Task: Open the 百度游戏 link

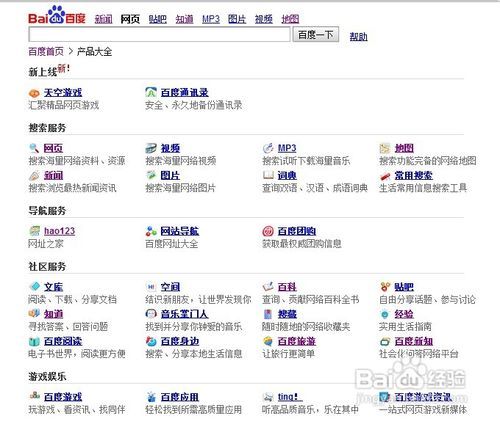Action: (63, 397)
